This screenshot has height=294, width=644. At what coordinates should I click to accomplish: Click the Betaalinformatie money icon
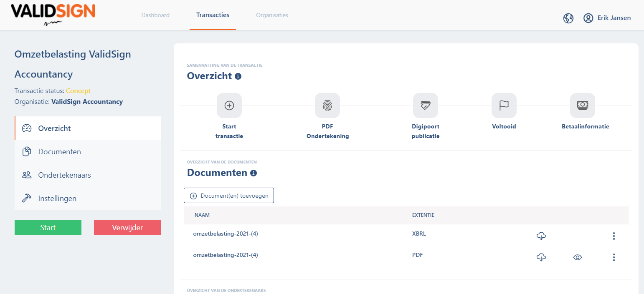pyautogui.click(x=583, y=106)
